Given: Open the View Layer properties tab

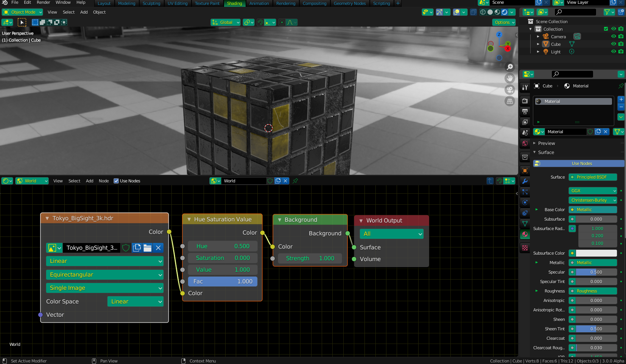Looking at the screenshot, I should pyautogui.click(x=525, y=122).
